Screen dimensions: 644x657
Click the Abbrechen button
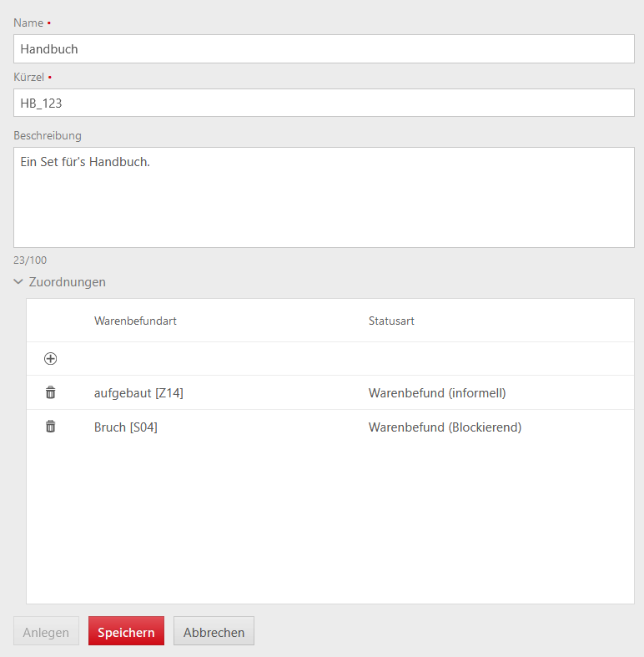214,631
